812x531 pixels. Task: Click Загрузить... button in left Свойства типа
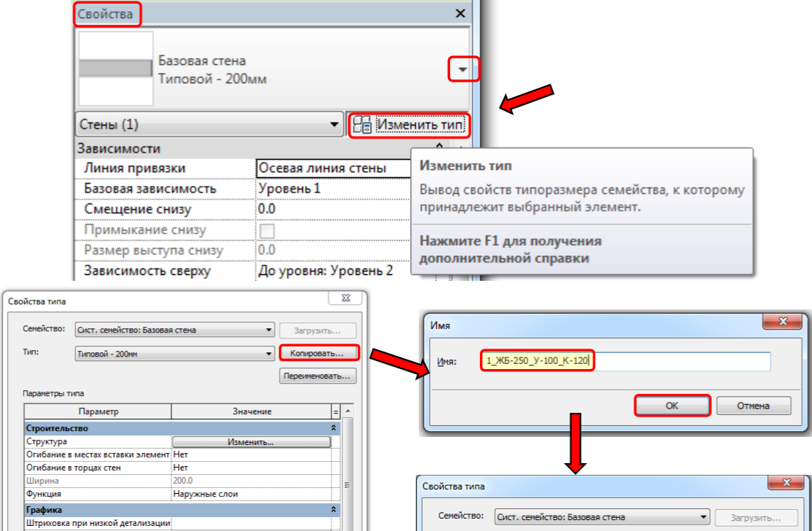click(x=318, y=330)
